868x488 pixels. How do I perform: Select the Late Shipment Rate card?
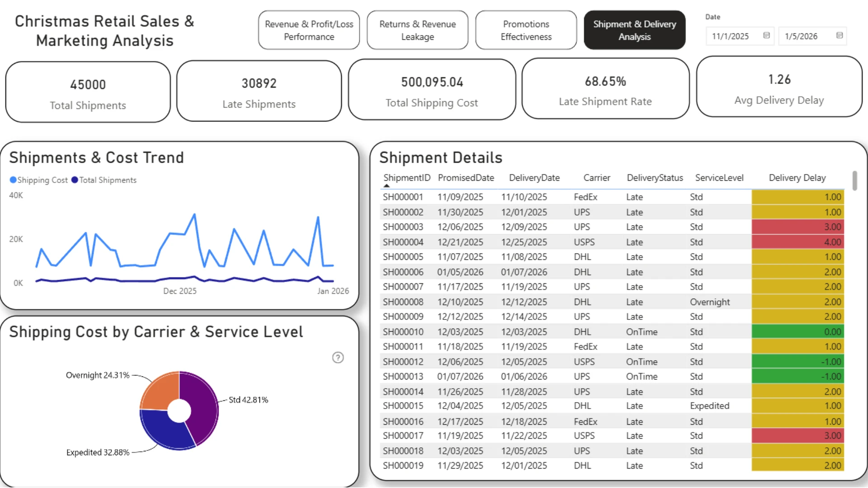click(x=605, y=89)
